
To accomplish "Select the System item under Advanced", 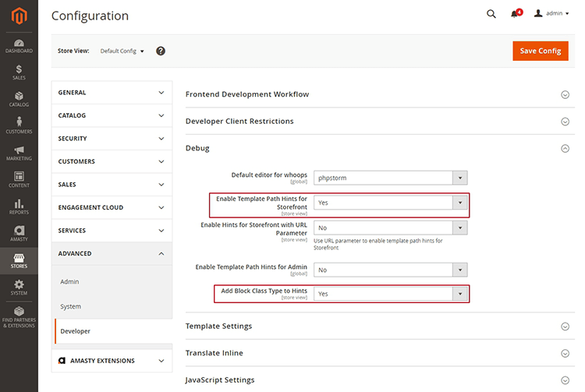I will pos(71,306).
